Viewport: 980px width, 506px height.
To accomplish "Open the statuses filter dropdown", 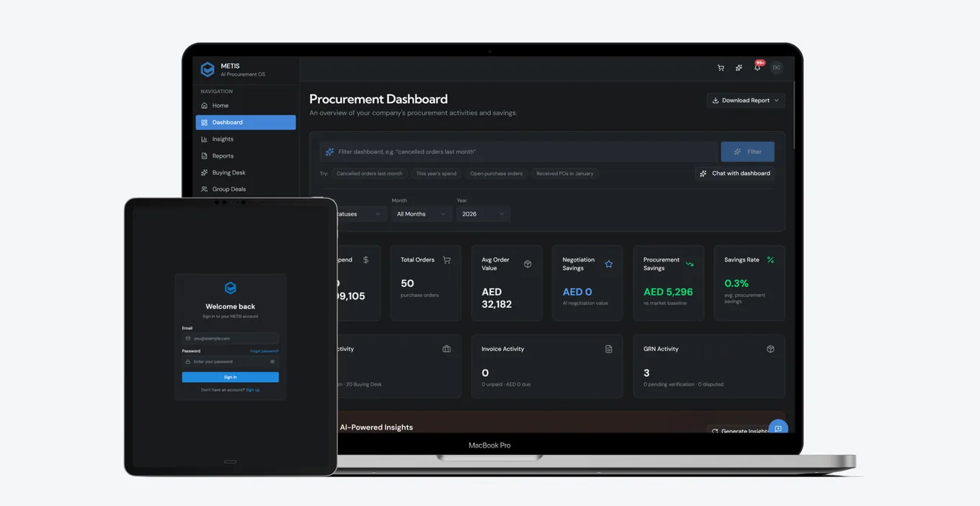I will click(361, 214).
